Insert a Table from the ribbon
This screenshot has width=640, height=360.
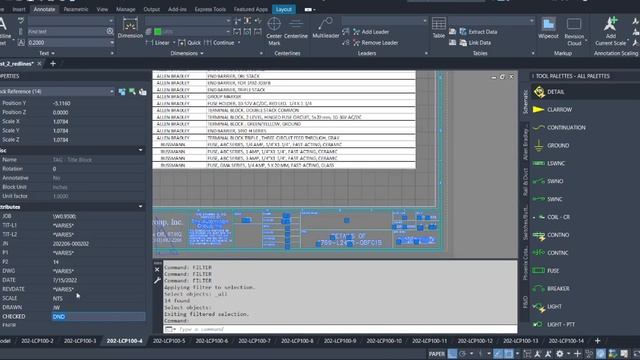439,28
